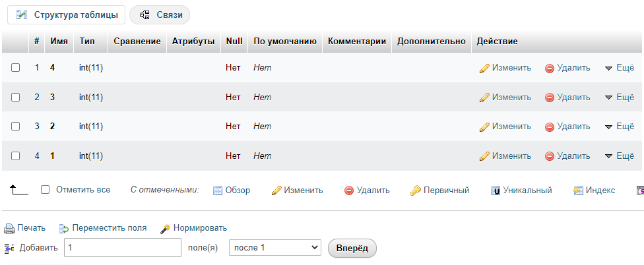
Task: Open the Ещё dropdown for column 1
Action: (610, 156)
